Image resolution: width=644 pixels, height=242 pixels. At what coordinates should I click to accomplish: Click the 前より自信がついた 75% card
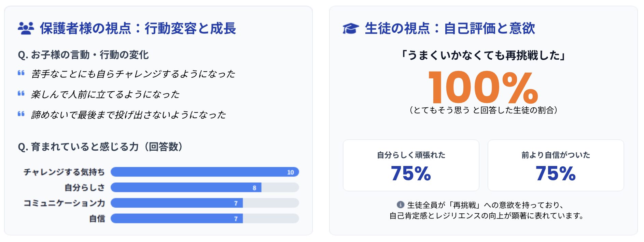click(556, 165)
